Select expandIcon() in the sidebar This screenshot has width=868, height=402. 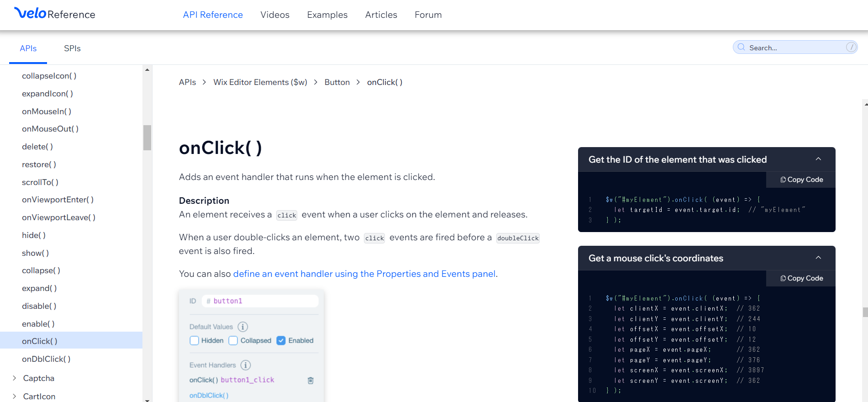tap(47, 94)
